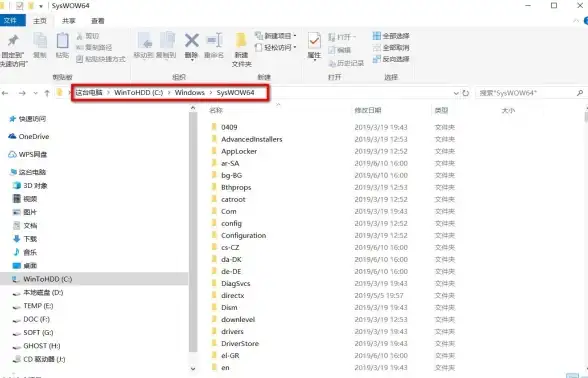This screenshot has width=588, height=378.
Task: Select the AdvancedInstallers folder
Action: pos(247,139)
